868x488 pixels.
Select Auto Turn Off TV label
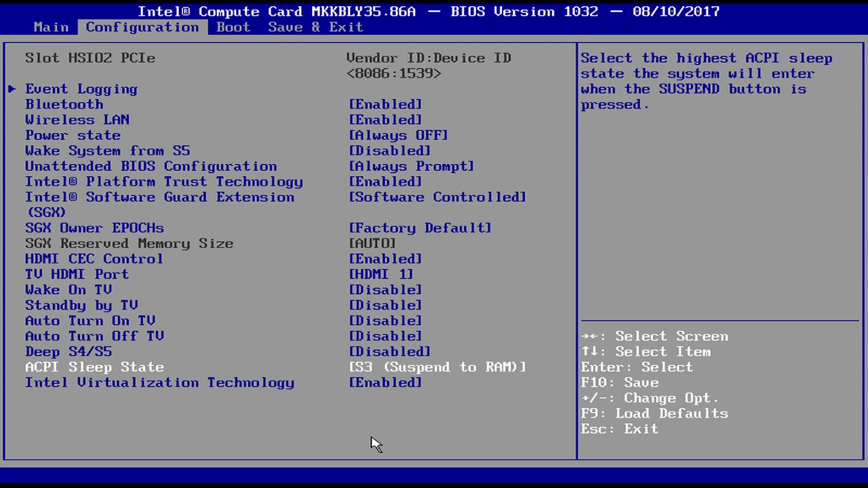pyautogui.click(x=94, y=336)
